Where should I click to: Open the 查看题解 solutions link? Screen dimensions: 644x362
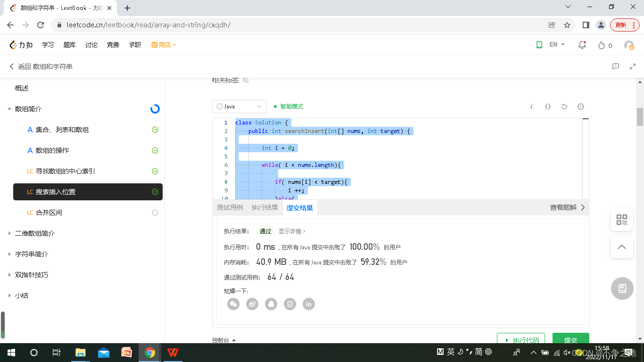(x=567, y=207)
